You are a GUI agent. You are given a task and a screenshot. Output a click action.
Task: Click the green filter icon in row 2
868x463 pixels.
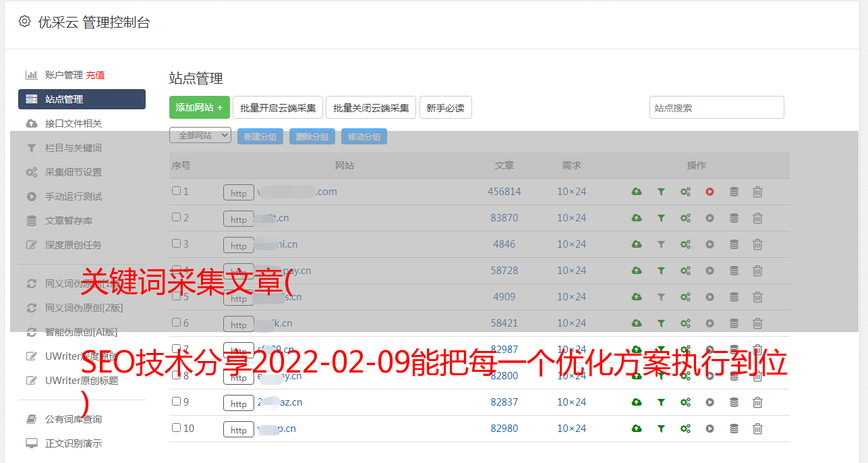(x=661, y=218)
